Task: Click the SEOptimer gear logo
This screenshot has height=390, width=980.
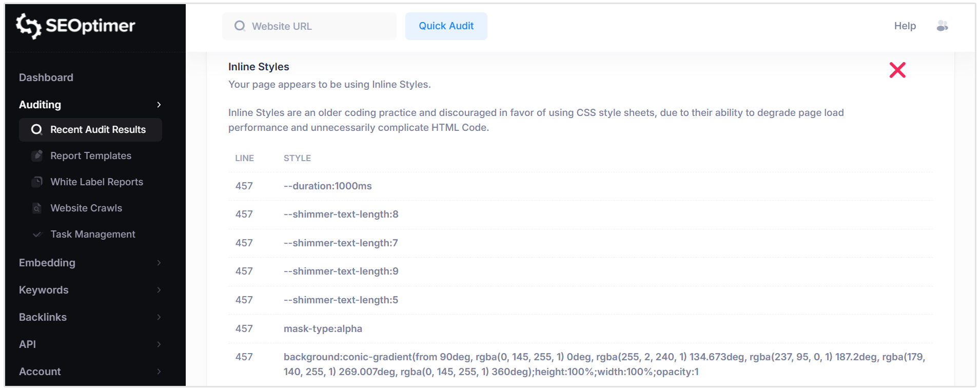Action: pyautogui.click(x=29, y=26)
